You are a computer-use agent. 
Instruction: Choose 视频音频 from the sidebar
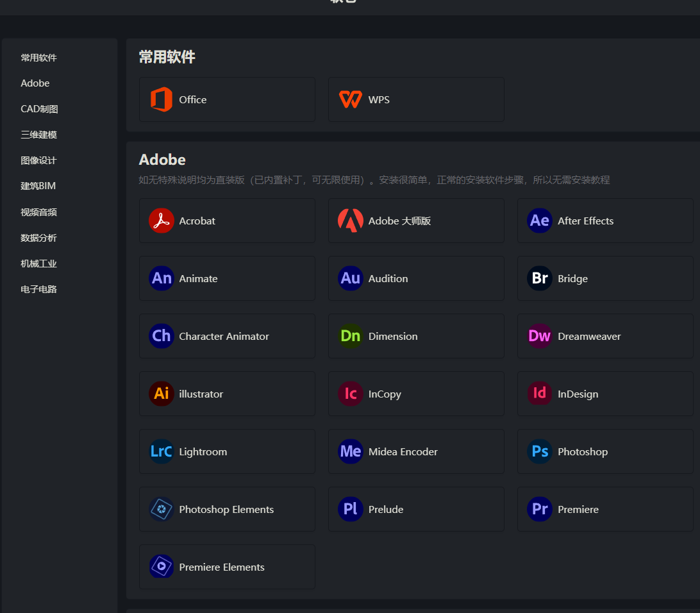[x=38, y=212]
